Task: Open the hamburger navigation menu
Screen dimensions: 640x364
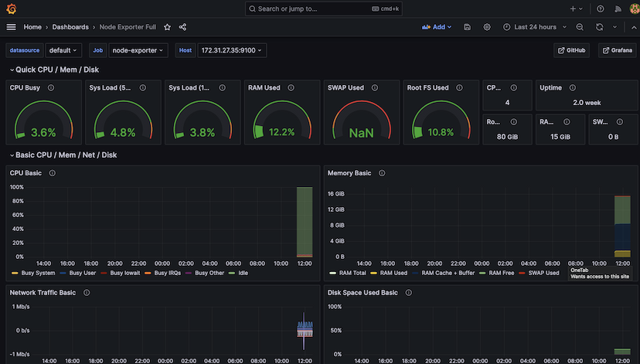Action: [x=11, y=27]
